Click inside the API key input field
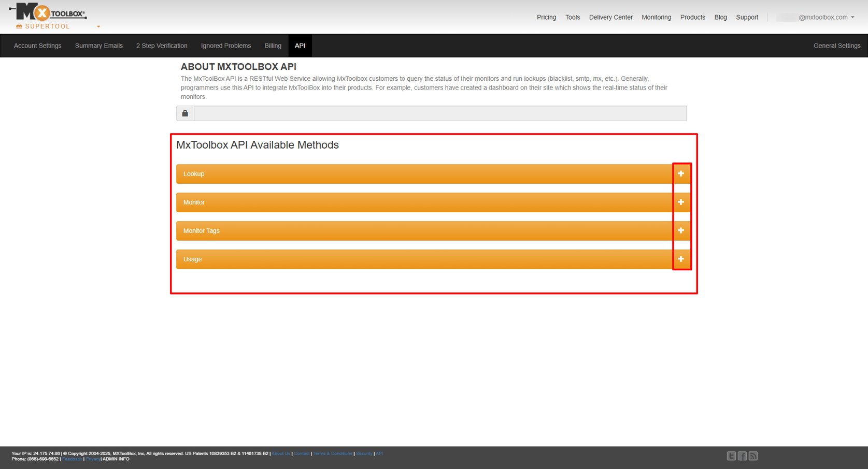868x469 pixels. click(x=440, y=113)
